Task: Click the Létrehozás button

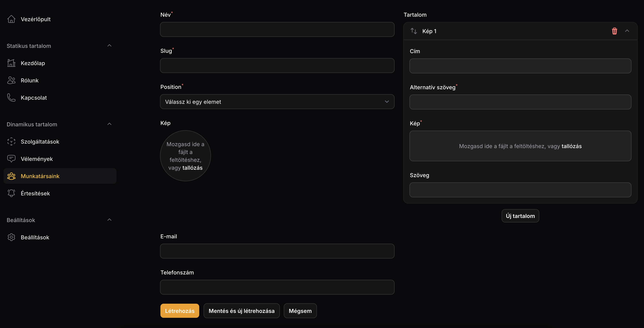Action: [180, 311]
